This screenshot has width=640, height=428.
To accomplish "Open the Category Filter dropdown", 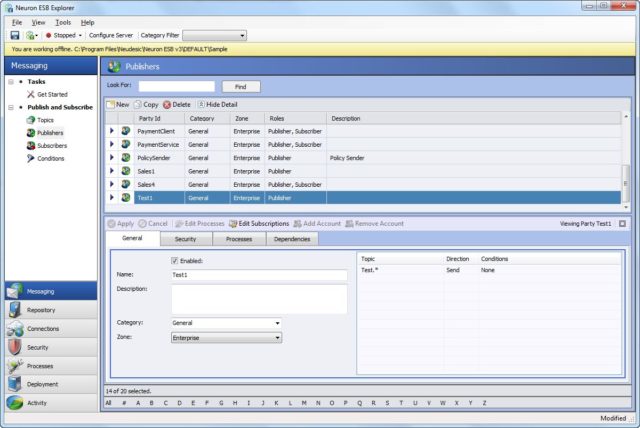I will point(214,35).
